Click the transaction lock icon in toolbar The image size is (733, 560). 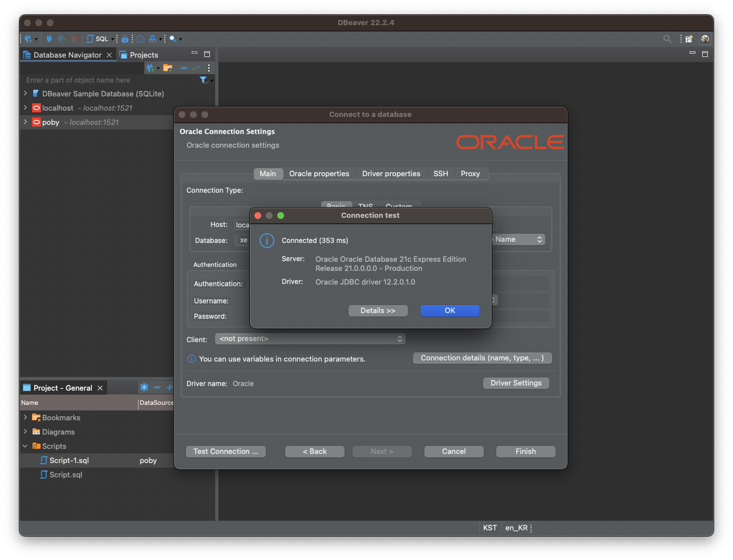click(x=125, y=39)
